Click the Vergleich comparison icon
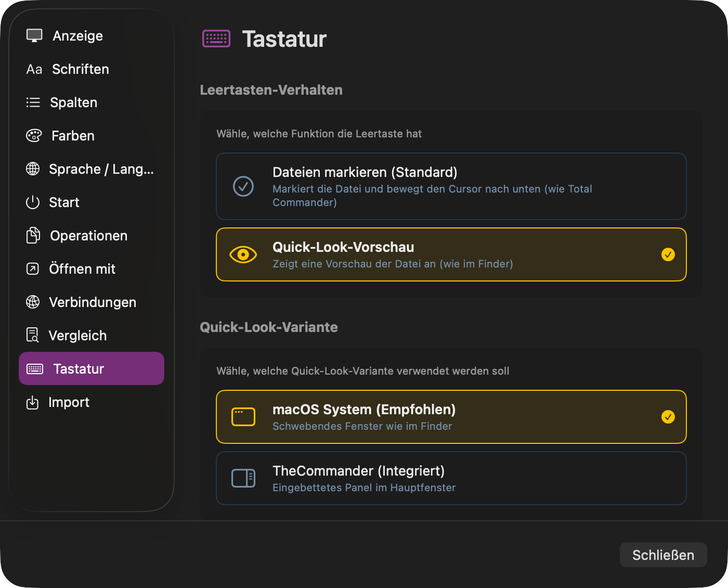The image size is (728, 588). (x=33, y=335)
